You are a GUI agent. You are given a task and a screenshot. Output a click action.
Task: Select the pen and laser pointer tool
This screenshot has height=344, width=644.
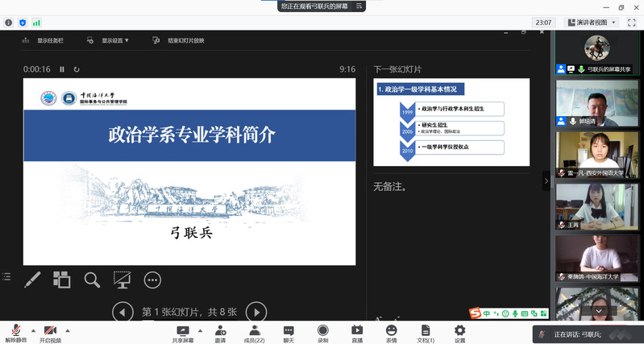32,280
